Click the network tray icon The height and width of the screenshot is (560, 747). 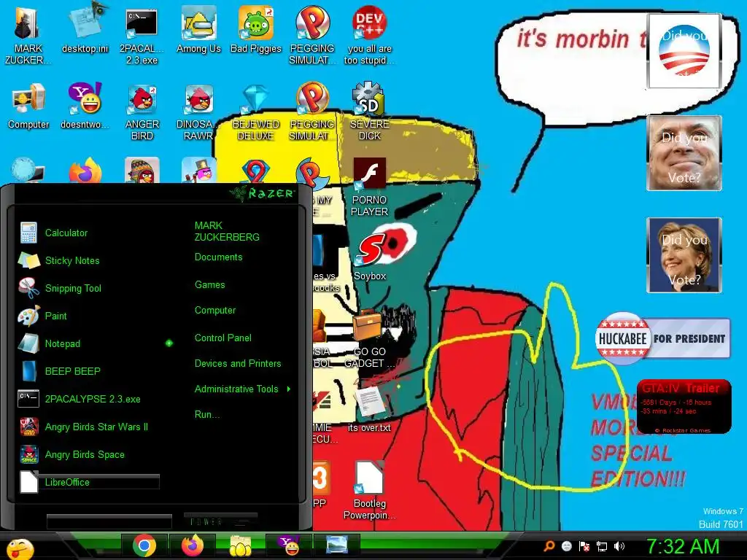602,546
